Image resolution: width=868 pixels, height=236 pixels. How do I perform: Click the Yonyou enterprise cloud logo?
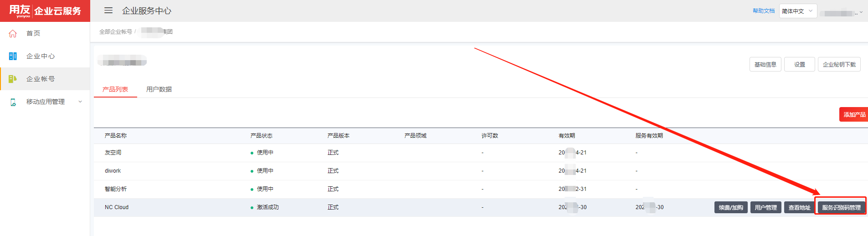click(x=45, y=11)
